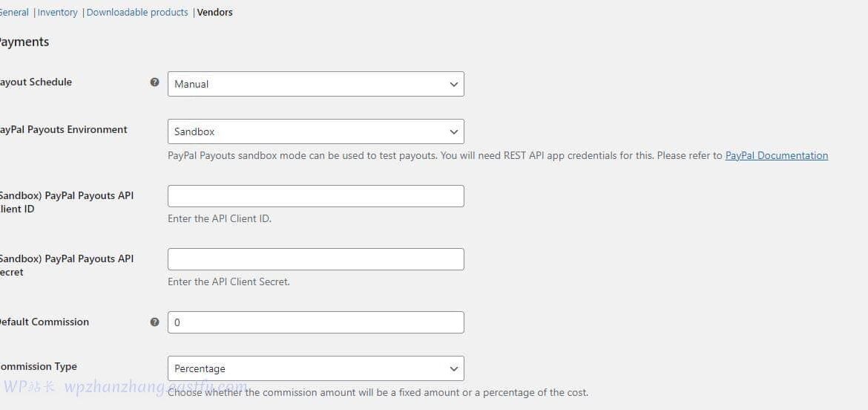Screen dimensions: 868x410
Task: Focus the PayPal Payouts API Client ID field
Action: pyautogui.click(x=315, y=196)
